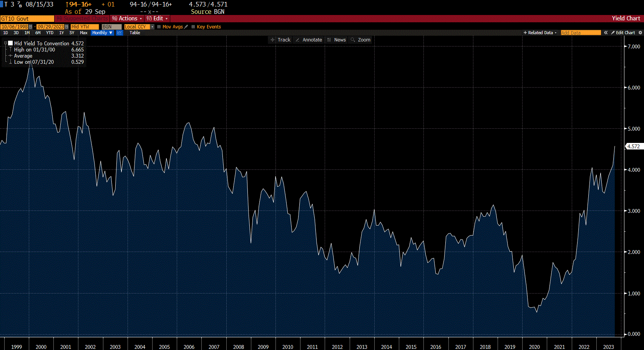Open Related Data options

539,33
